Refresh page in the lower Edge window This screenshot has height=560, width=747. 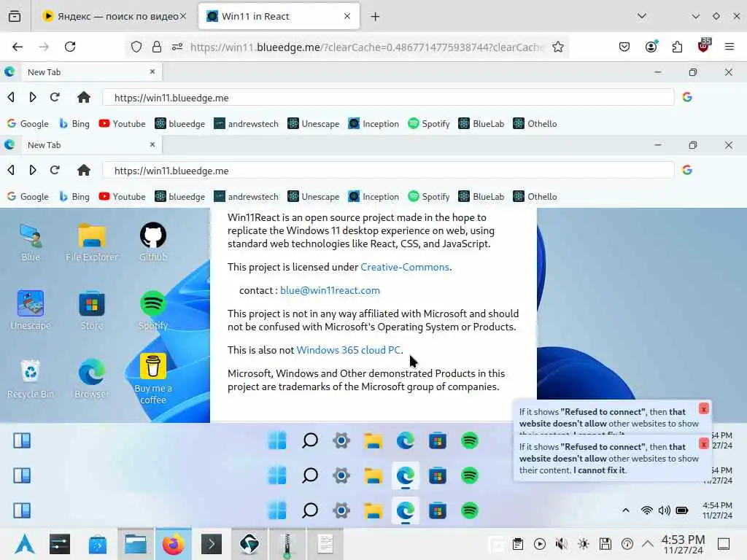tap(55, 170)
